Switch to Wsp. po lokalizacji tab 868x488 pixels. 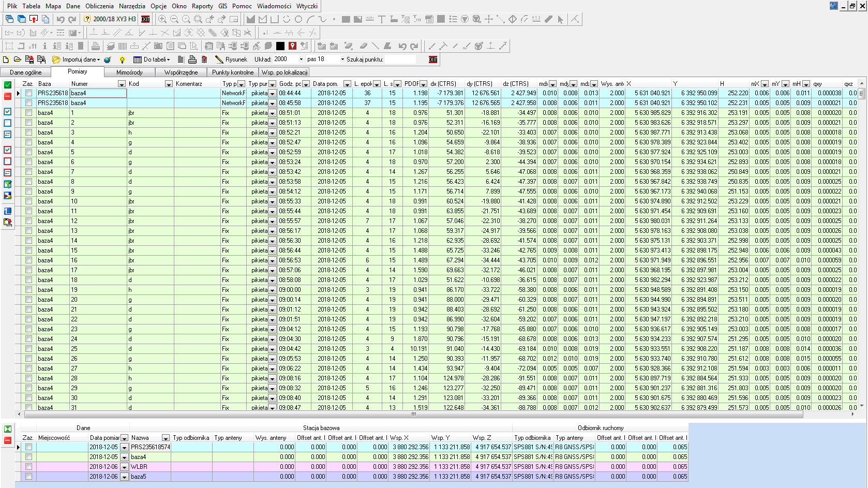tap(285, 72)
